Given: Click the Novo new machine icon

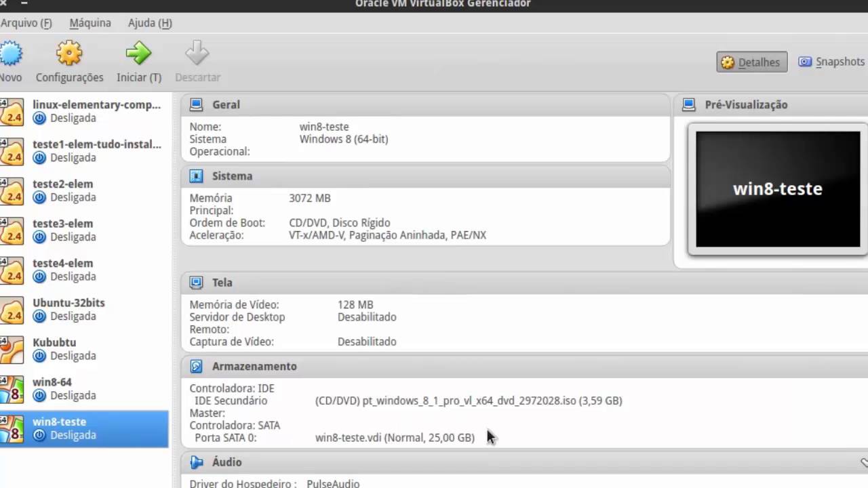Looking at the screenshot, I should (x=9, y=54).
